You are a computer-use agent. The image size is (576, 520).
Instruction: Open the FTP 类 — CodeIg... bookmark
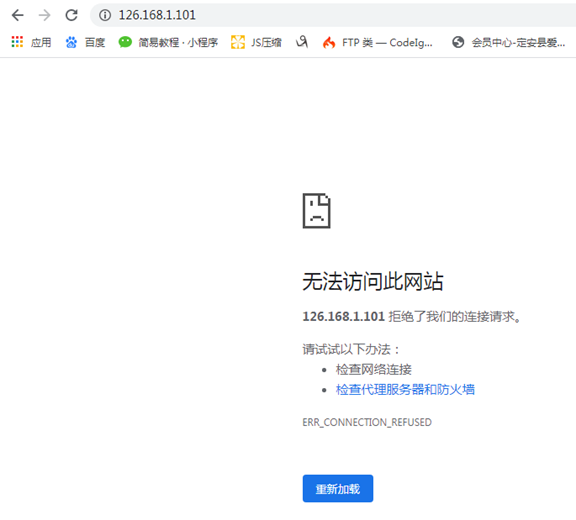[x=378, y=42]
